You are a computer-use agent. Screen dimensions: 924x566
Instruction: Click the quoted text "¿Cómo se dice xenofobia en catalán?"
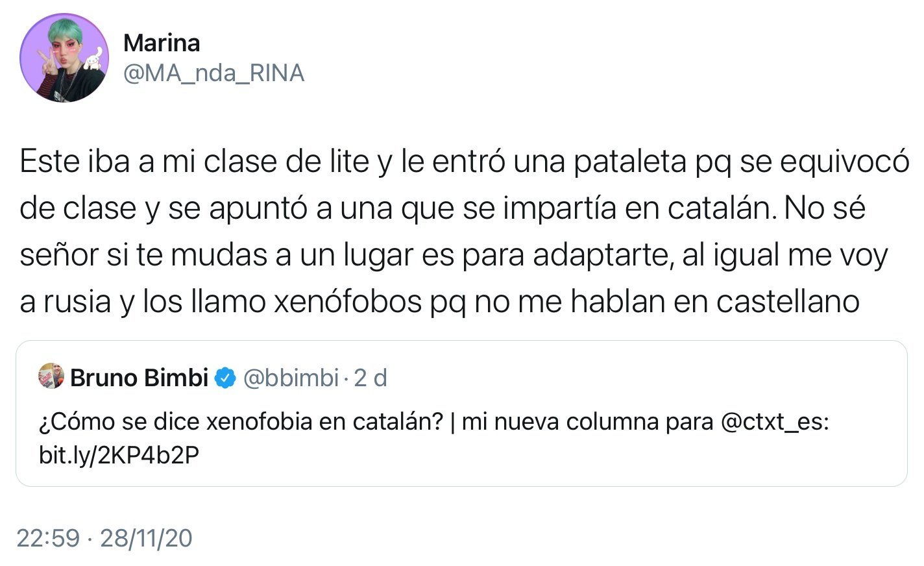tap(241, 422)
